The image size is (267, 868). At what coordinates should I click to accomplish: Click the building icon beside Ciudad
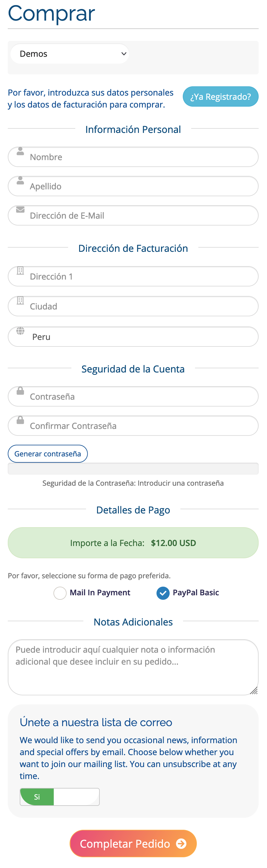[20, 300]
